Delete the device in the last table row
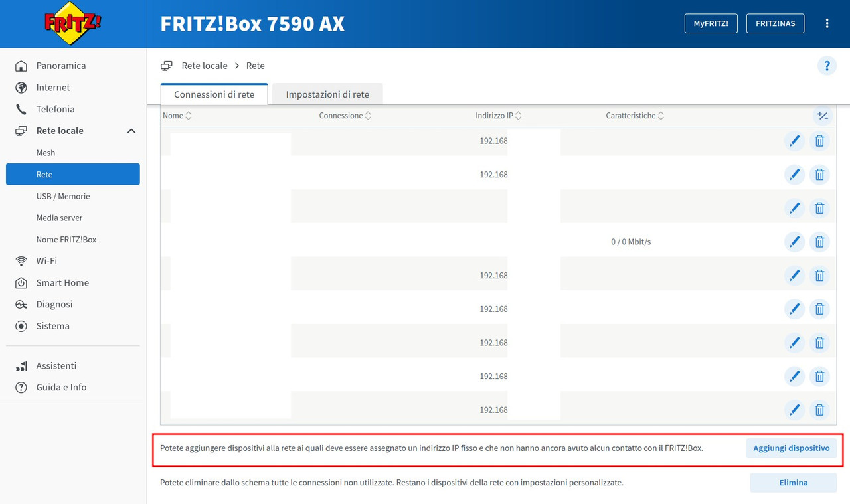 (x=819, y=410)
